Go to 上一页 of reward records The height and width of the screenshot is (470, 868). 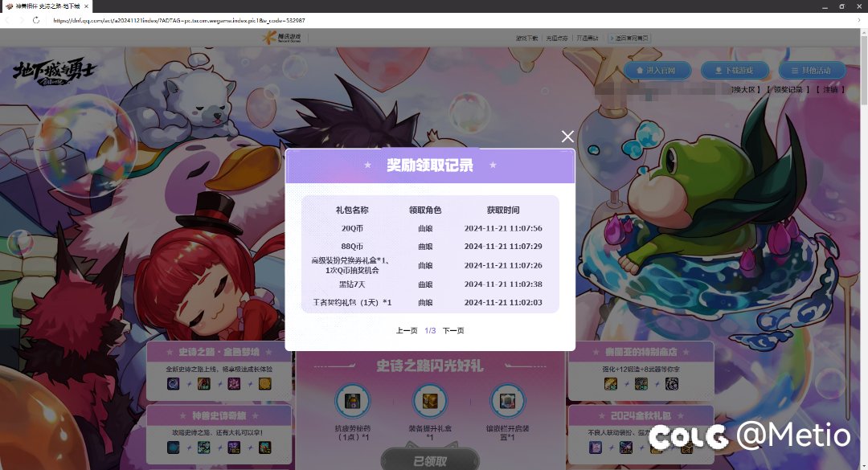pos(407,330)
